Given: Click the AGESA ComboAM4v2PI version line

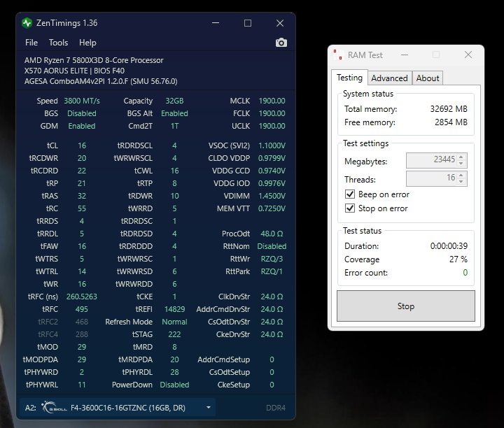Looking at the screenshot, I should tap(101, 81).
